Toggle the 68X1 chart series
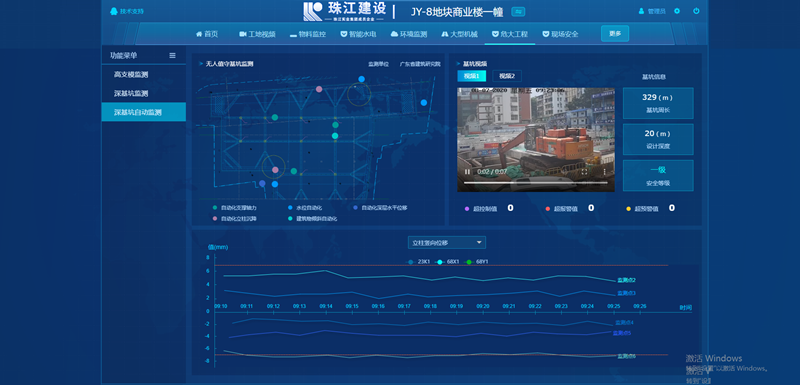The width and height of the screenshot is (800, 385). tap(448, 262)
